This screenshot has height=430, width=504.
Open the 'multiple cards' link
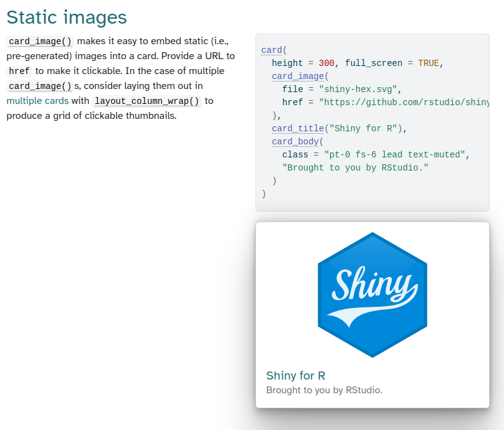37,101
